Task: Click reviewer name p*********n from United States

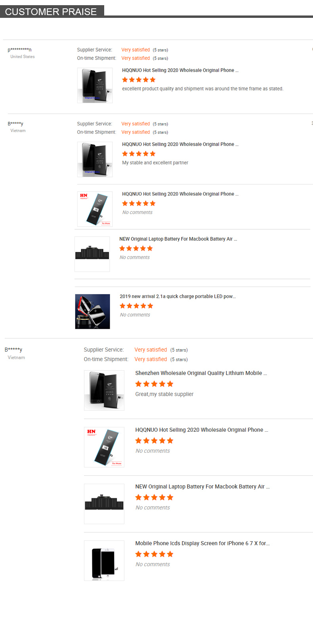Action: pyautogui.click(x=19, y=50)
